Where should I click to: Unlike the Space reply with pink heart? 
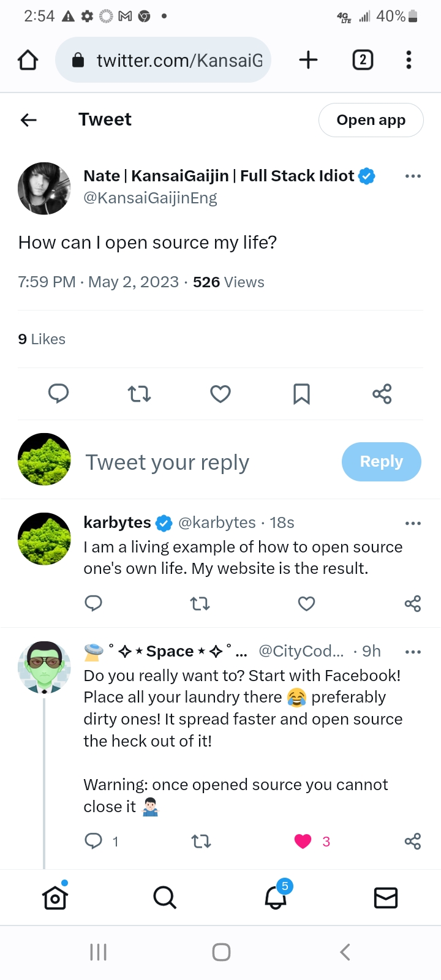point(303,842)
